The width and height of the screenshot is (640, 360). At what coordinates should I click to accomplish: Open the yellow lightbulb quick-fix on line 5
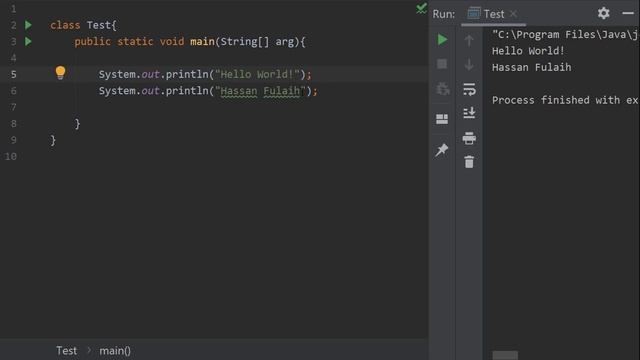tap(60, 73)
